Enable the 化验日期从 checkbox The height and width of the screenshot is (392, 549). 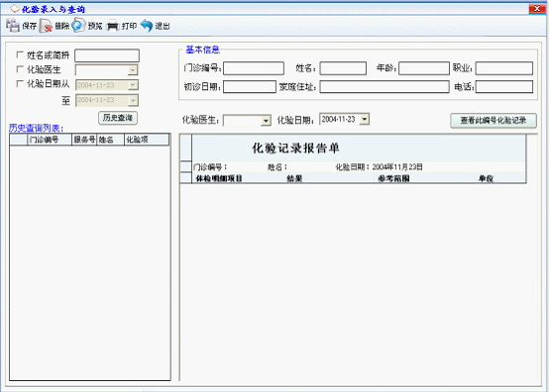20,83
